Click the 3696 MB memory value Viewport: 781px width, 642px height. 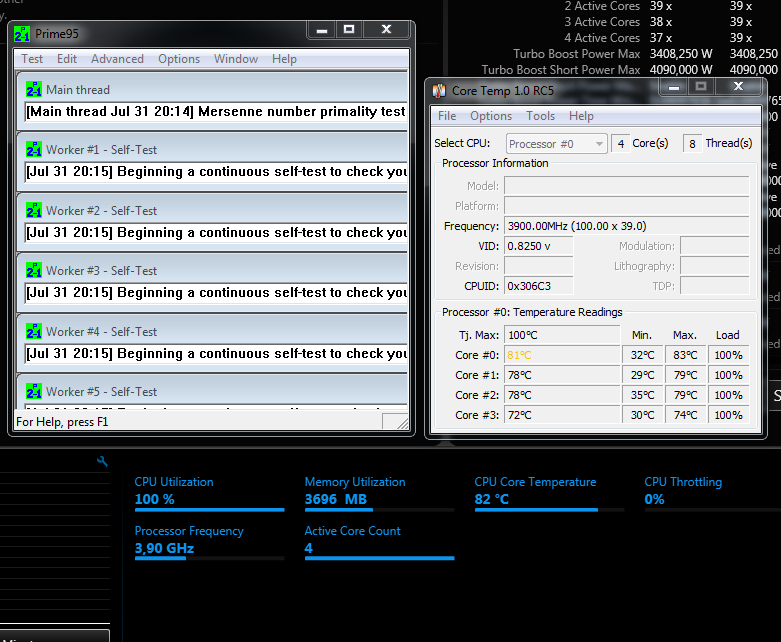[336, 499]
